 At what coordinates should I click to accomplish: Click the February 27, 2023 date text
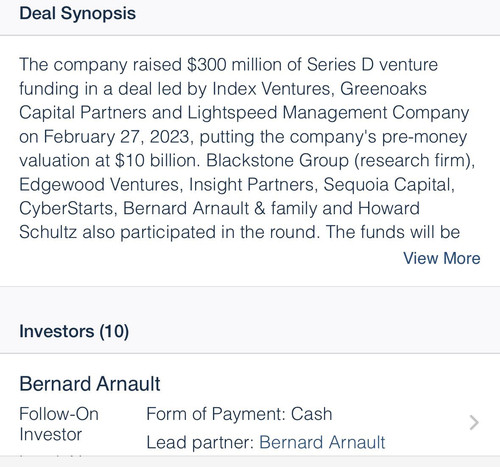117,137
